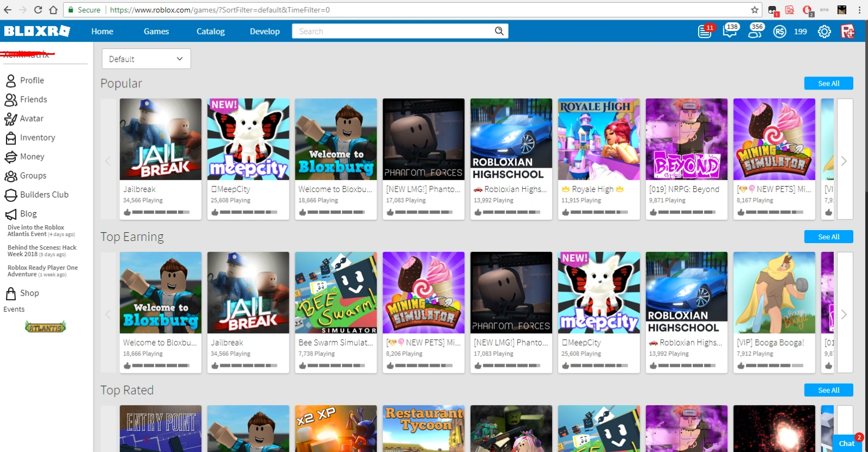The width and height of the screenshot is (868, 452).
Task: Click the Profile sidebar icon
Action: coord(11,81)
